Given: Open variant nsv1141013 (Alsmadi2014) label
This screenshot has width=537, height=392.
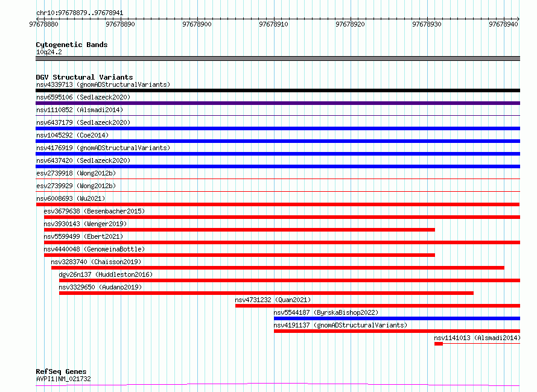Looking at the screenshot, I should click(477, 338).
